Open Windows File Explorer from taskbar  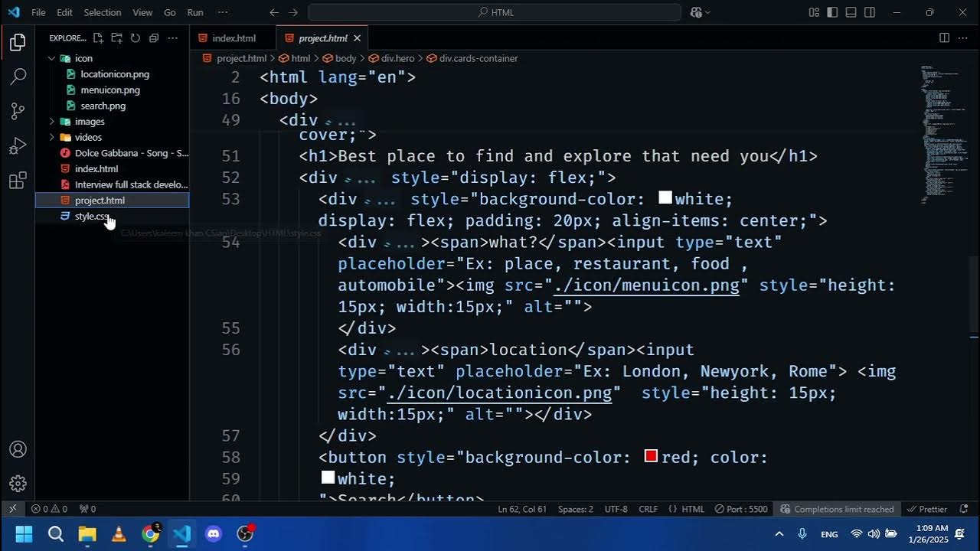pyautogui.click(x=87, y=533)
